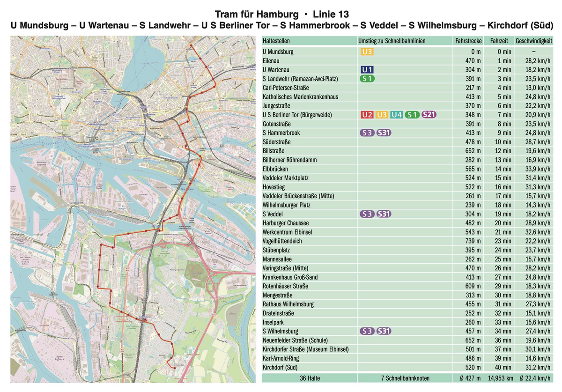Select the Dratelnstraße stop name
This screenshot has width=562, height=392.
[278, 313]
